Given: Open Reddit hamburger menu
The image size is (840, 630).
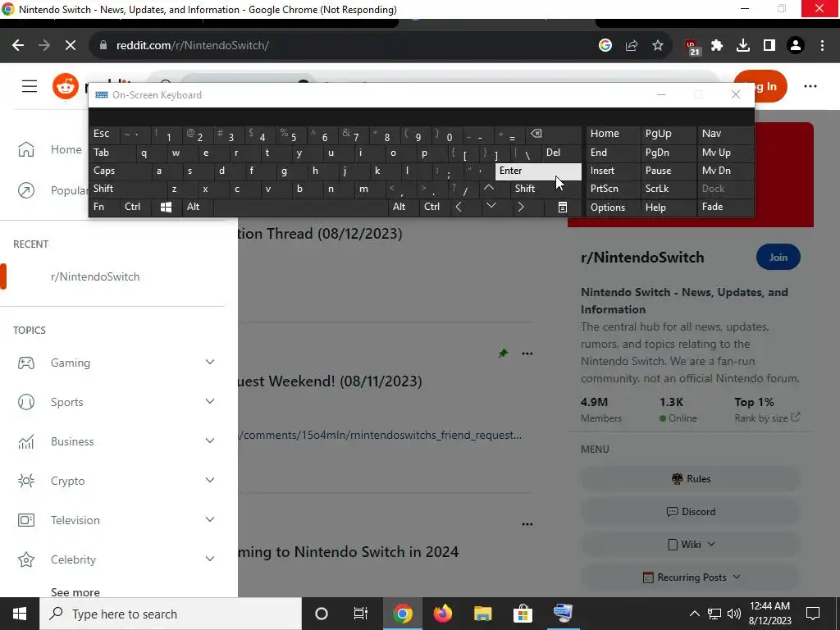Looking at the screenshot, I should pos(30,86).
